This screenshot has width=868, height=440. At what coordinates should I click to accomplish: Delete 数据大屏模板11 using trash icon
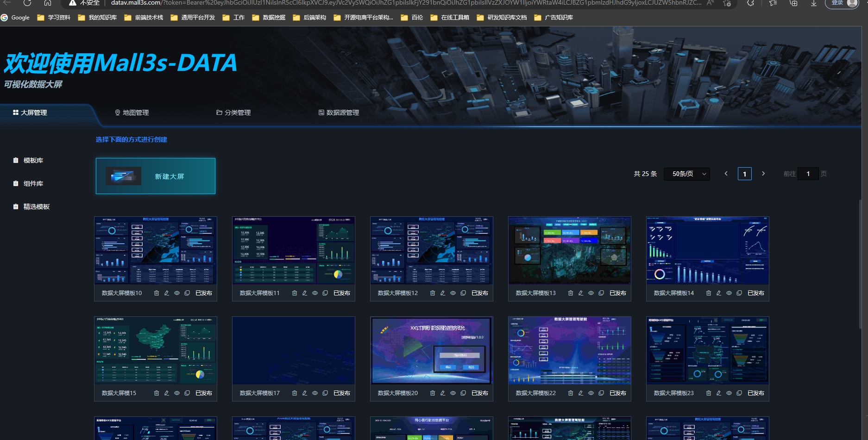point(295,293)
